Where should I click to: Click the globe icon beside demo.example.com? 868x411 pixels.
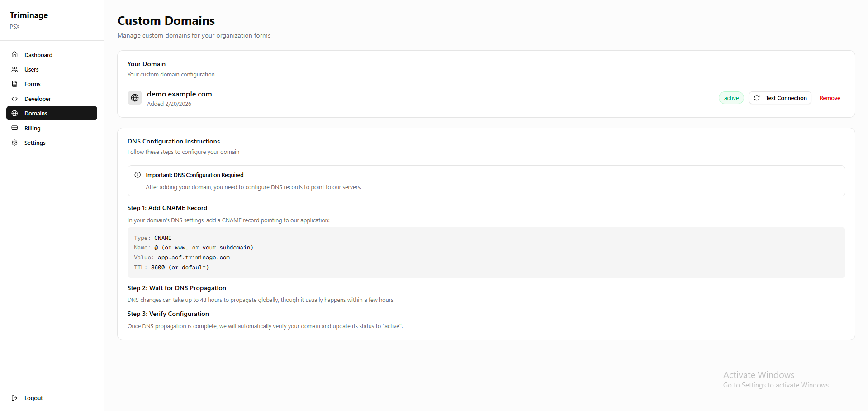(x=135, y=98)
